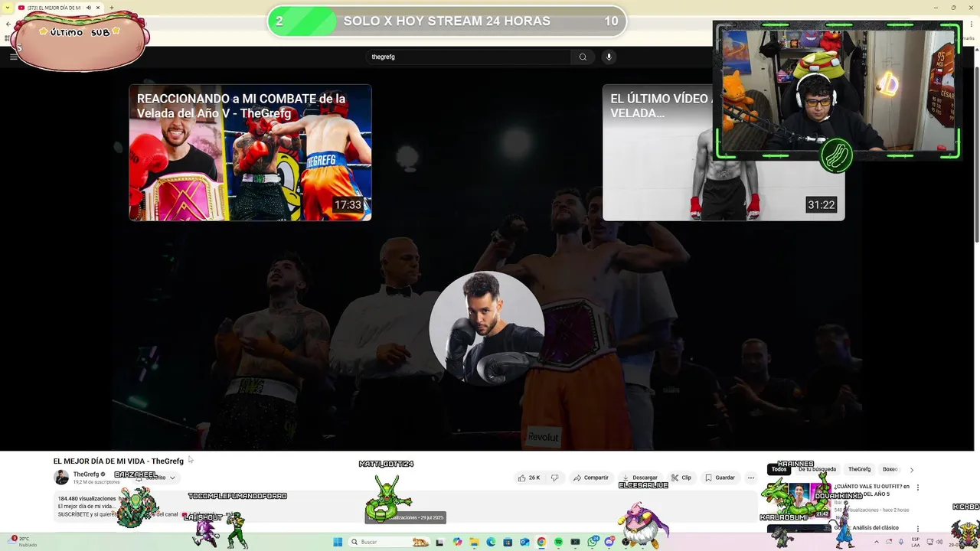Viewport: 980px width, 551px height.
Task: Open Spotify from the taskbar
Action: (558, 542)
